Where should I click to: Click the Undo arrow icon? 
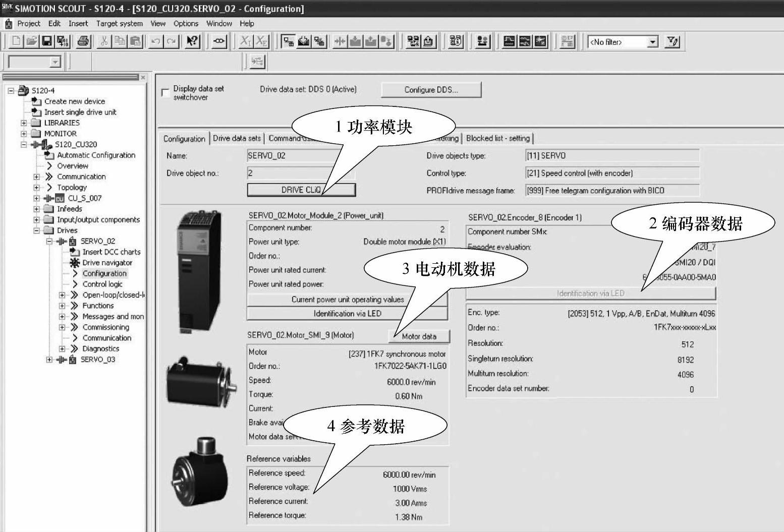tap(156, 41)
